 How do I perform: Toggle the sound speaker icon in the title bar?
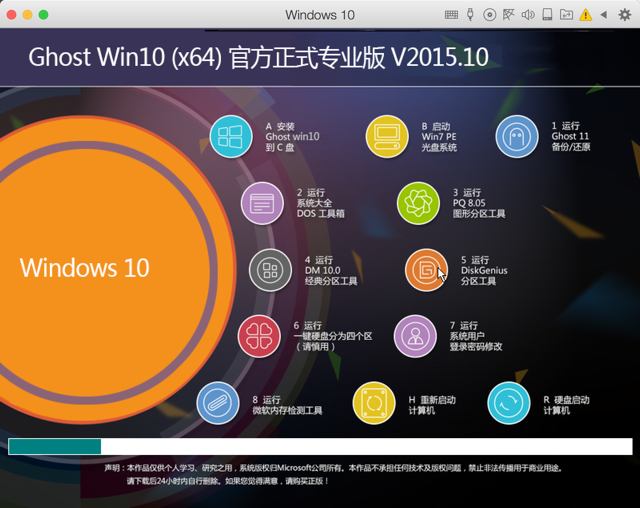(x=528, y=15)
